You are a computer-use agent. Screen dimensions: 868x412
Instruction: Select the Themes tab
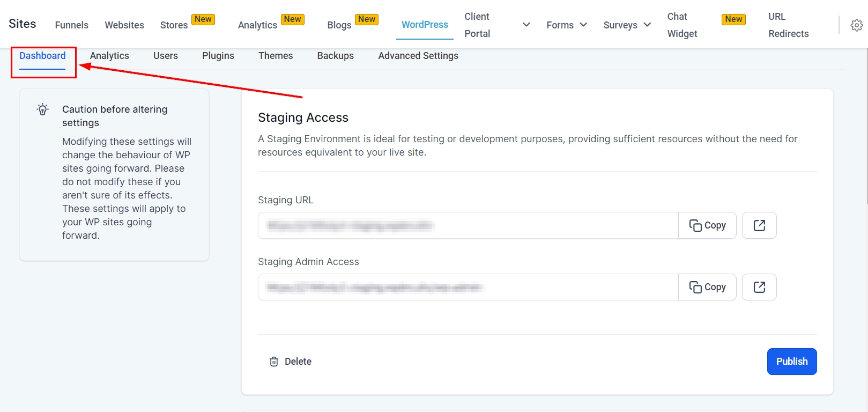[x=276, y=56]
